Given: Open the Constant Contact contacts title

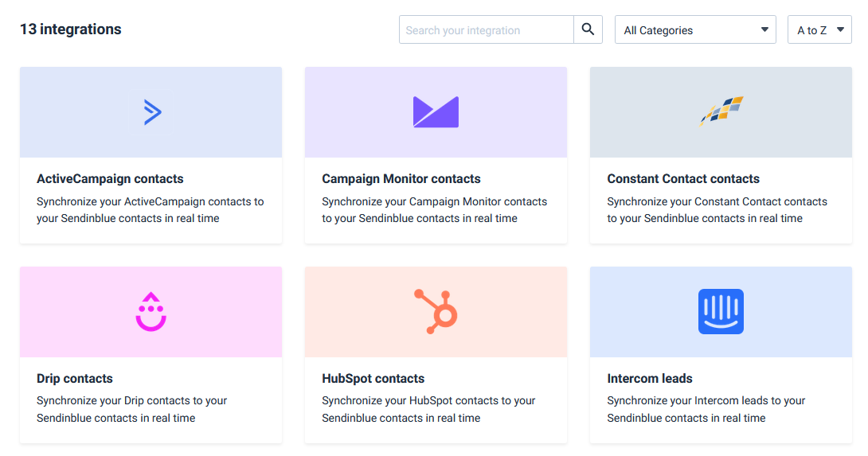Looking at the screenshot, I should click(683, 179).
